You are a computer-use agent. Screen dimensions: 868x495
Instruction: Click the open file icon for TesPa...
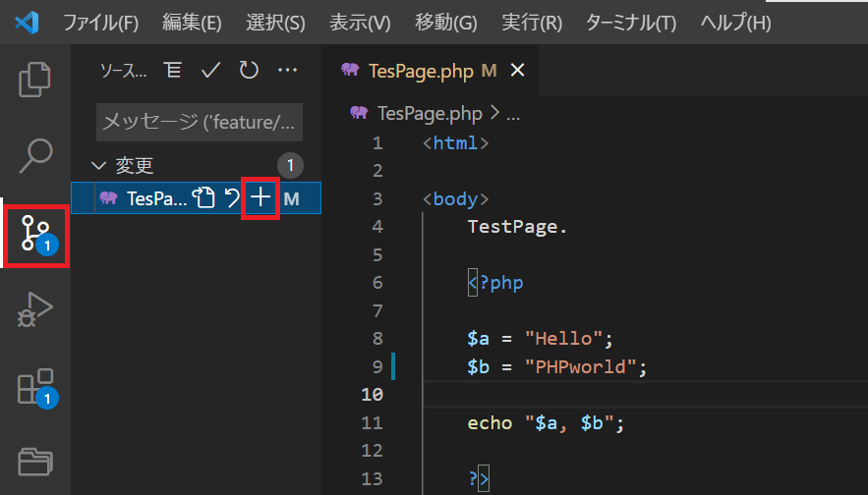pyautogui.click(x=203, y=198)
